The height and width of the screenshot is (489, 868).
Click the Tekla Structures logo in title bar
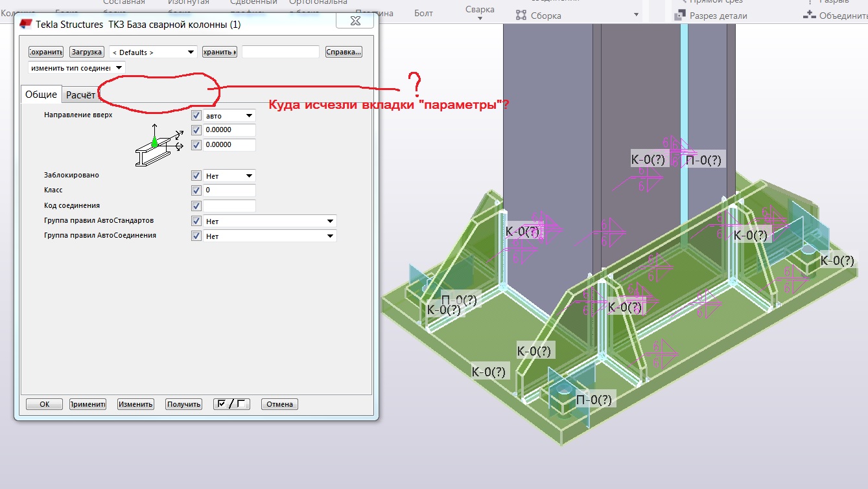pos(27,25)
